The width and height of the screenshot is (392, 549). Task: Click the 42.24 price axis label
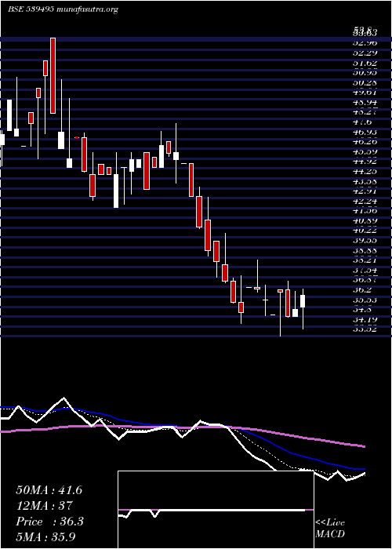pos(365,201)
